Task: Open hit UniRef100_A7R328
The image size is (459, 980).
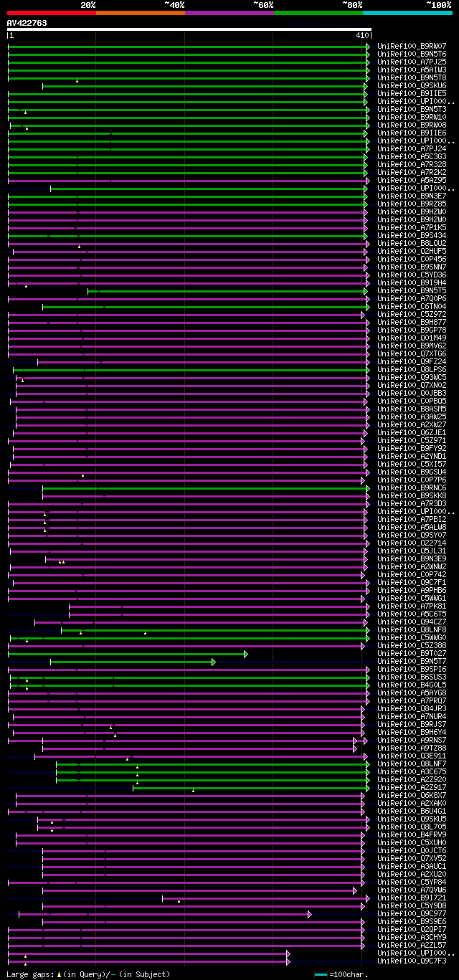Action: (x=412, y=165)
